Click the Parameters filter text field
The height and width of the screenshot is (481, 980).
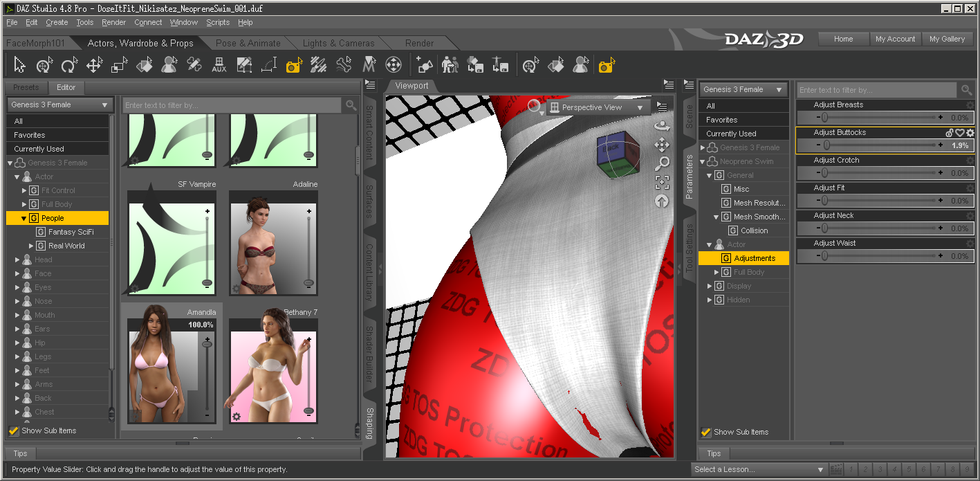point(877,90)
